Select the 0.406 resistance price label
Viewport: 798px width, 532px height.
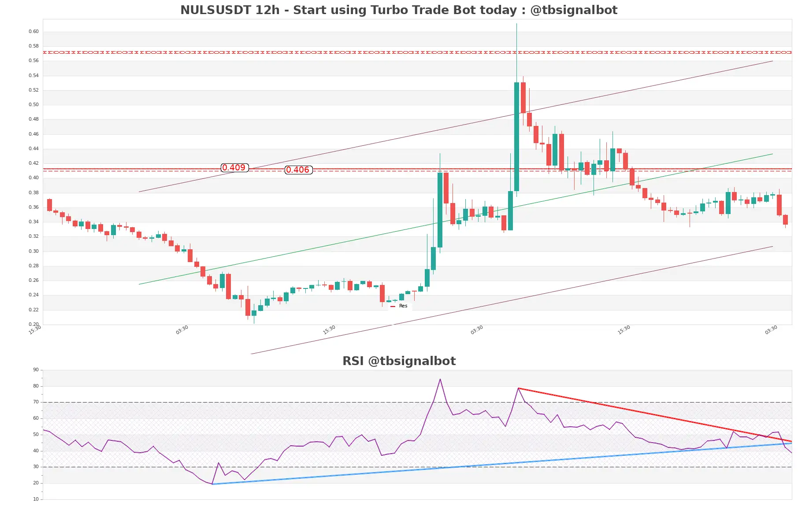point(298,170)
